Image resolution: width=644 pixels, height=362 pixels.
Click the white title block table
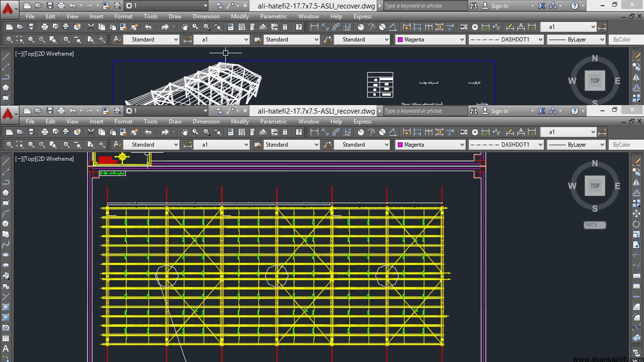coord(380,84)
